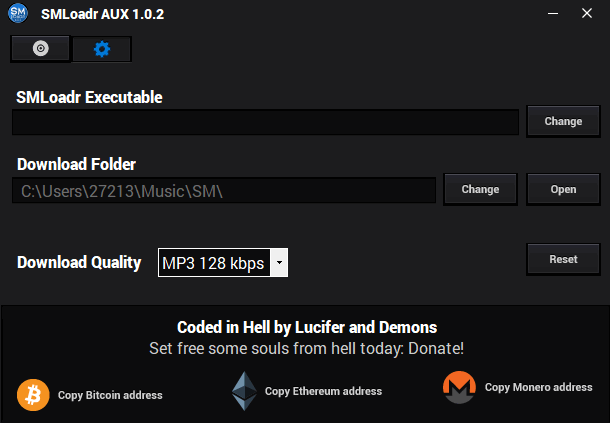Focus the SMLoadr Executable path field

pos(265,122)
